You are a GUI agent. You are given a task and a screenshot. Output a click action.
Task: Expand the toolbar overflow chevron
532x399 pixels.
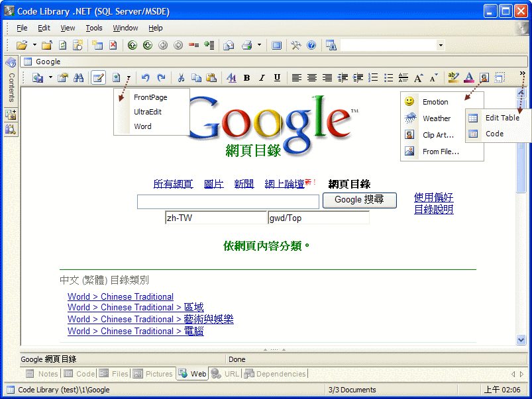coord(522,73)
